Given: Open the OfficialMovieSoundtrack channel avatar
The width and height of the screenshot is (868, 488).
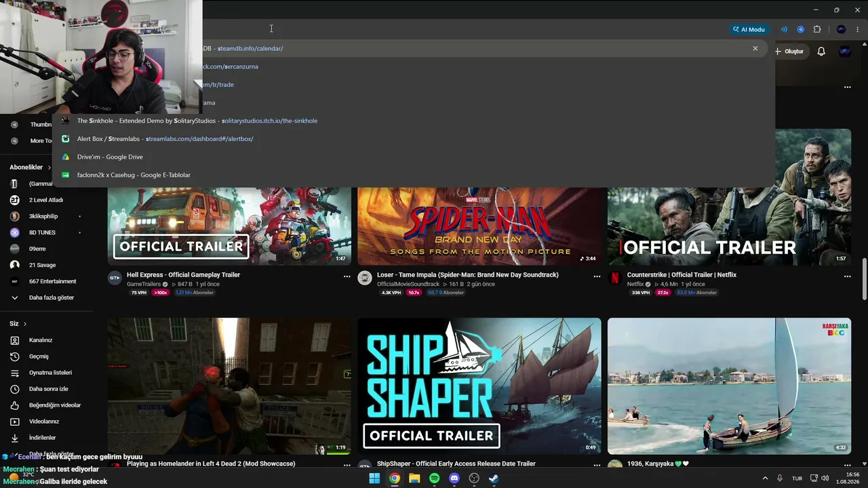Looking at the screenshot, I should (365, 278).
